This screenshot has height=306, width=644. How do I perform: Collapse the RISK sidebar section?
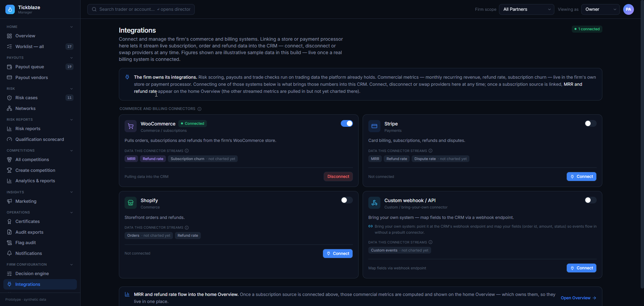click(x=72, y=89)
